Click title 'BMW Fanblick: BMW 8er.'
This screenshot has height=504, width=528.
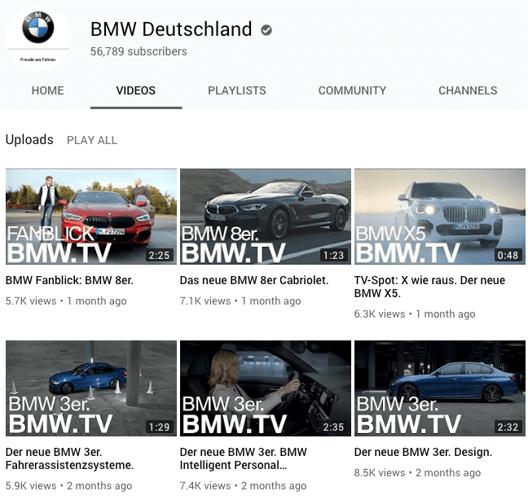pyautogui.click(x=69, y=280)
